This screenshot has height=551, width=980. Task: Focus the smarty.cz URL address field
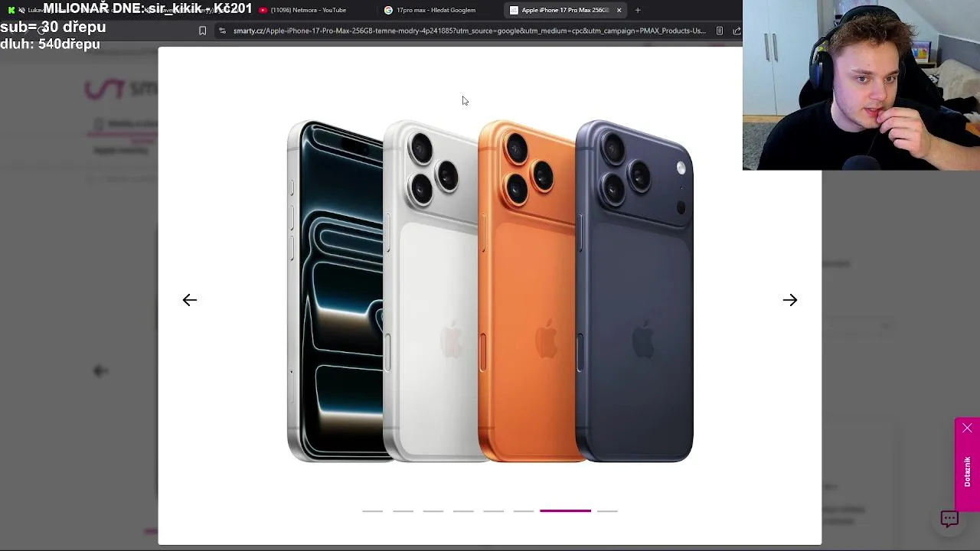pyautogui.click(x=469, y=31)
